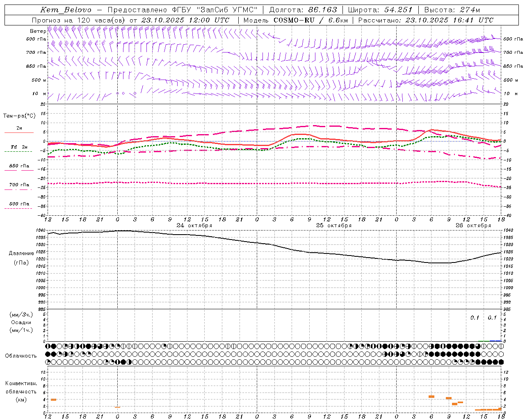Select the solid red 2м legend line
This screenshot has width=525, height=420.
(x=19, y=132)
